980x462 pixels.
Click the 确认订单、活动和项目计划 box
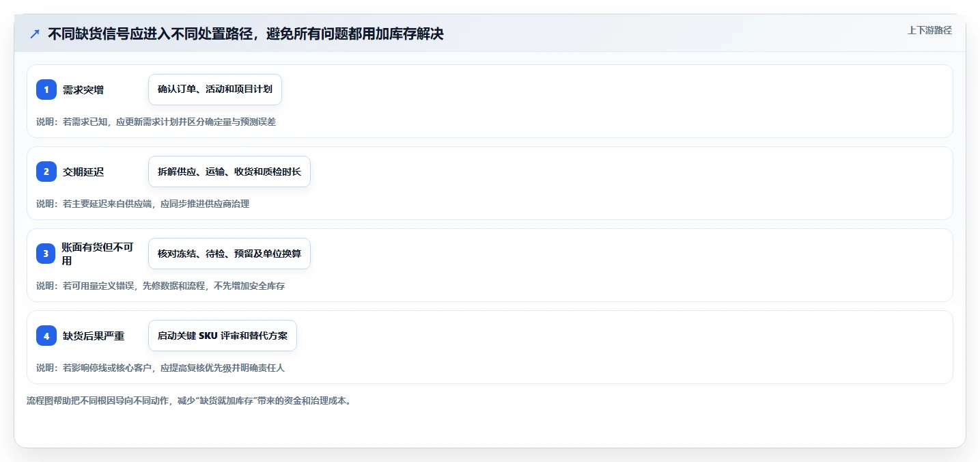click(x=215, y=90)
